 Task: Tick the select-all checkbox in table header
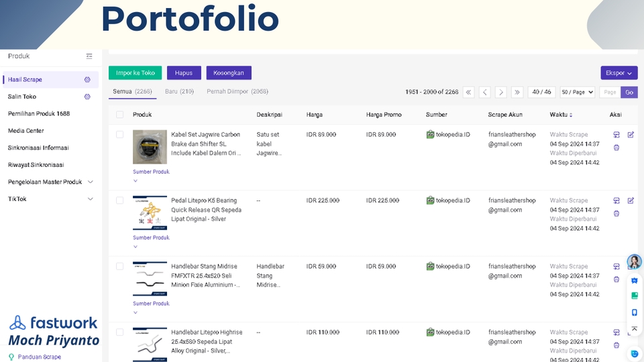pos(119,115)
